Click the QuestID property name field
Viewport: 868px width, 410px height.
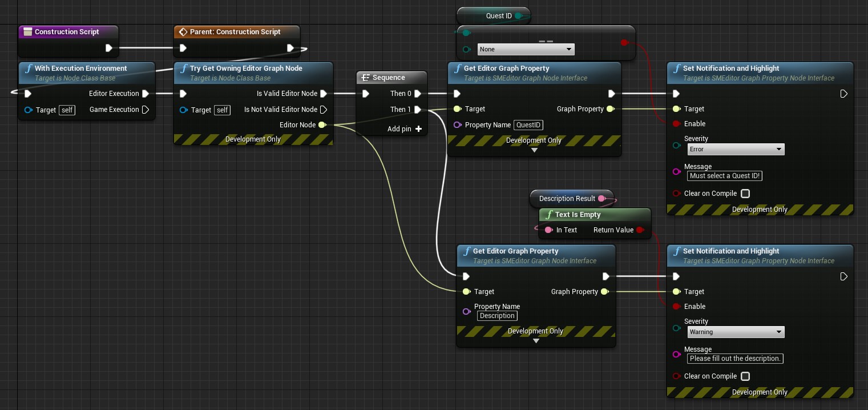tap(528, 125)
